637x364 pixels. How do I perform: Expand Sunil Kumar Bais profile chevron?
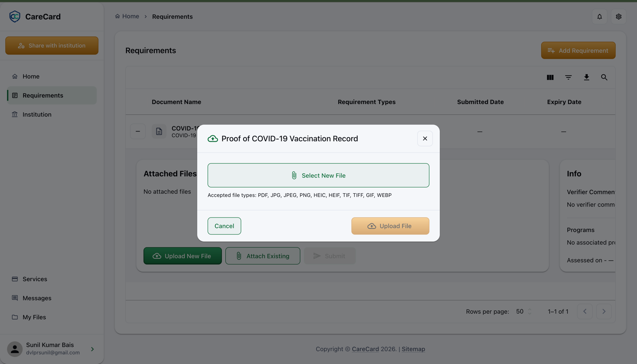click(x=92, y=349)
